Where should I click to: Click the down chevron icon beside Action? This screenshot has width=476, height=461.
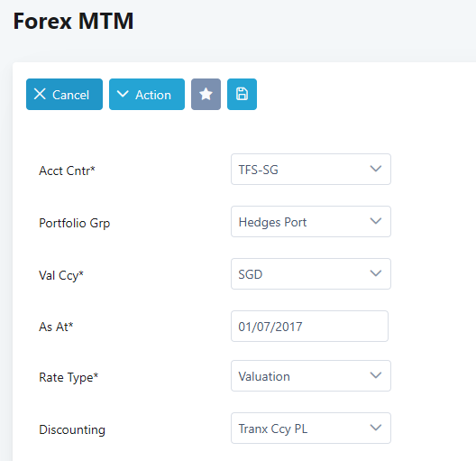click(123, 94)
